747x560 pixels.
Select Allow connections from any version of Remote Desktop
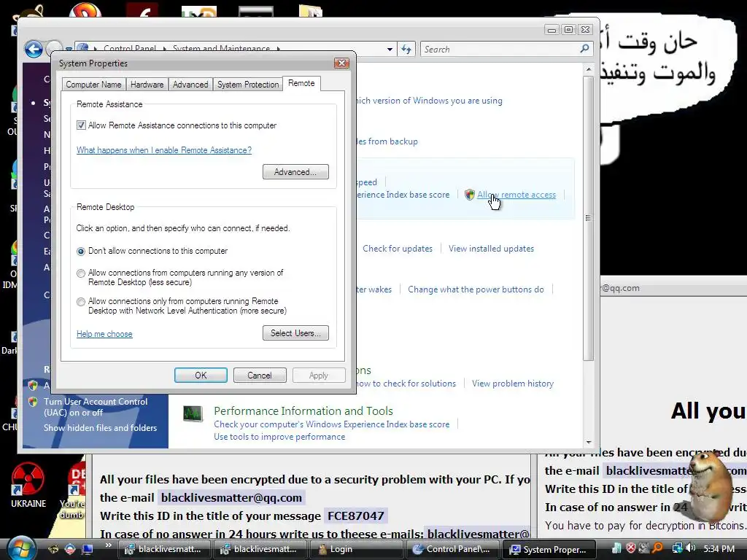click(81, 273)
